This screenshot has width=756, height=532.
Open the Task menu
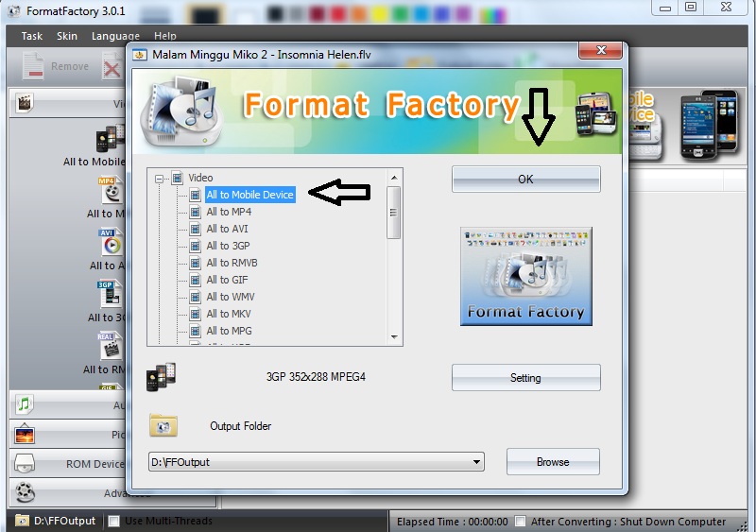coord(32,36)
